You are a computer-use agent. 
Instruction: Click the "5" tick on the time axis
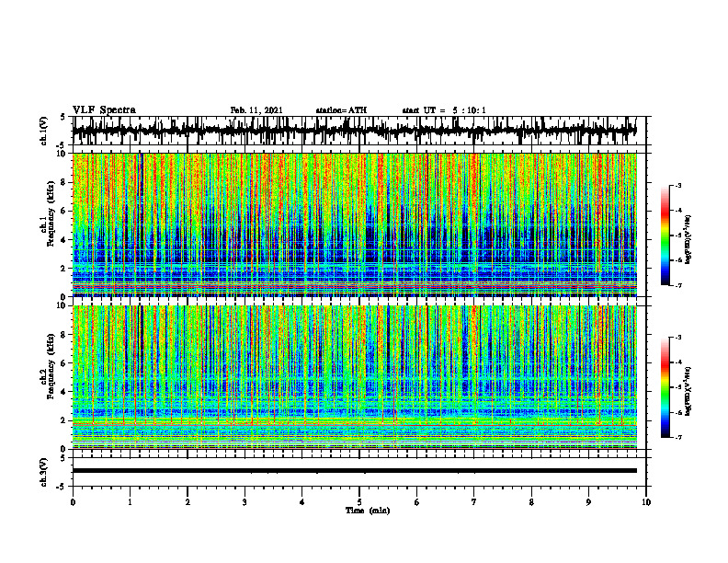pyautogui.click(x=359, y=502)
